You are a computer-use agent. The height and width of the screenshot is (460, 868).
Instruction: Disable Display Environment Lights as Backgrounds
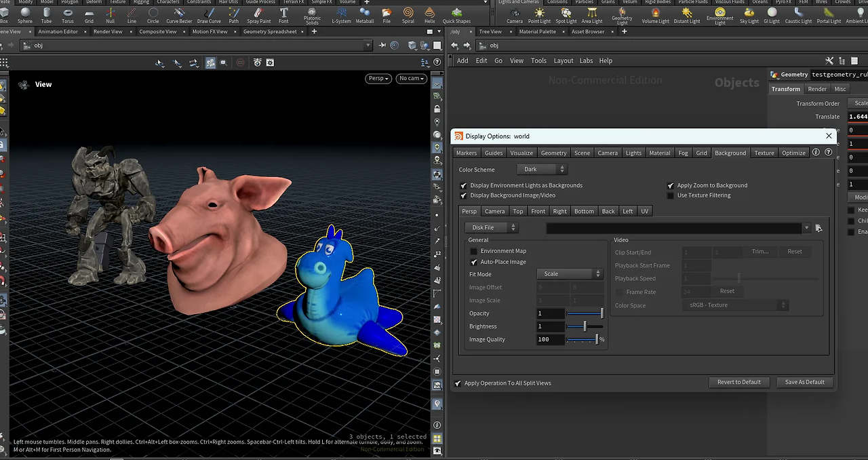pos(463,185)
